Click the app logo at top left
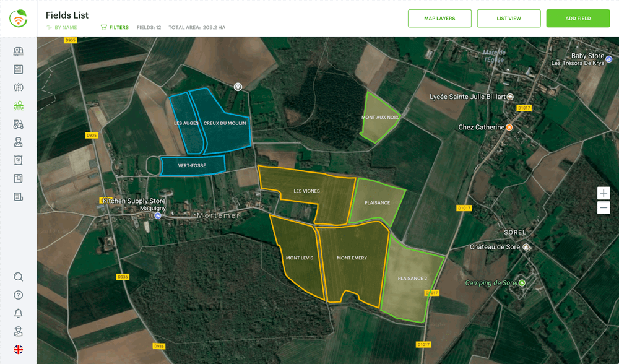This screenshot has height=364, width=619. point(19,18)
